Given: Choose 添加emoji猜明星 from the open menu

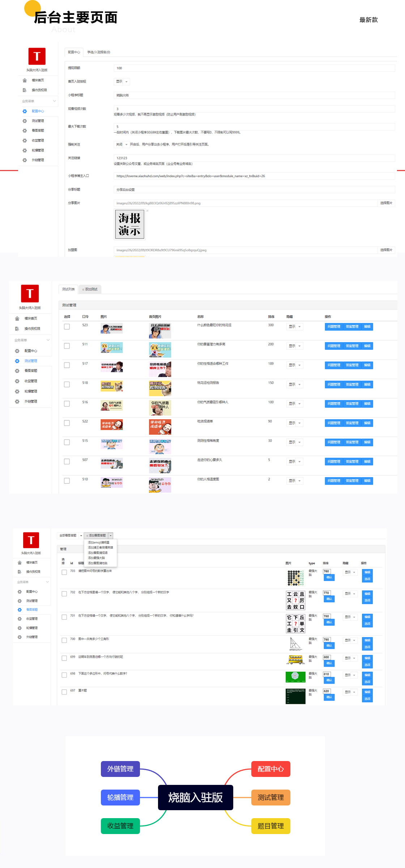Looking at the screenshot, I should [x=98, y=542].
